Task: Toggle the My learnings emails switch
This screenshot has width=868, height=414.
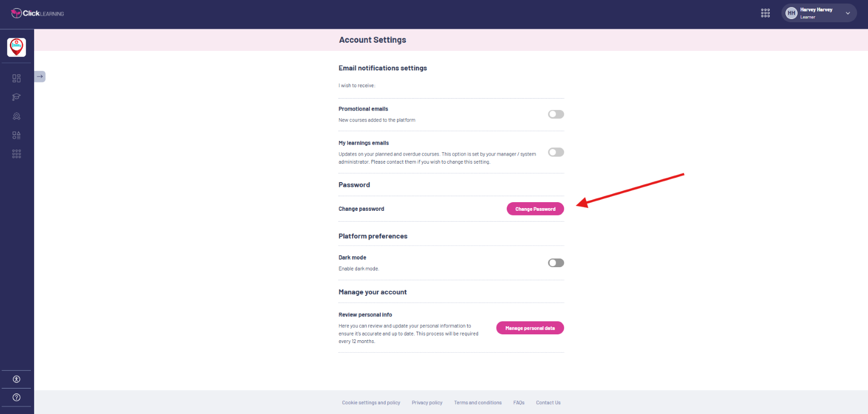Action: click(556, 152)
